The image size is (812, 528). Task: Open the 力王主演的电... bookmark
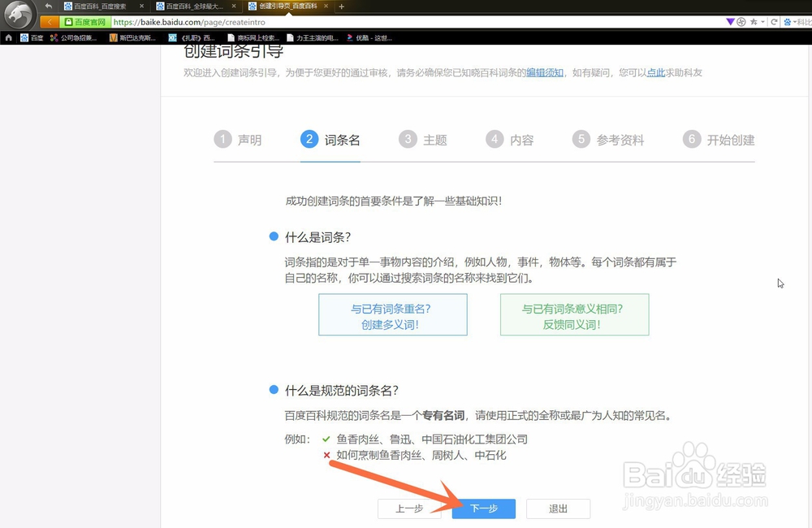313,37
